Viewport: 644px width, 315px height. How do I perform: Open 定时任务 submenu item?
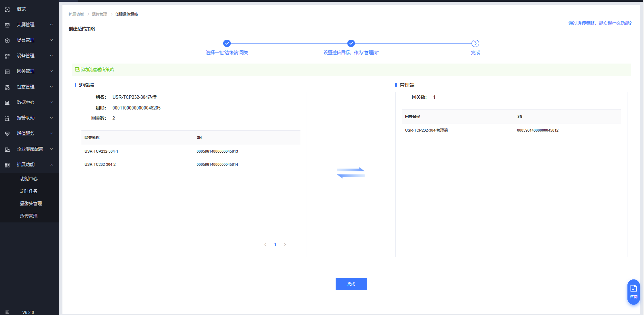click(29, 191)
